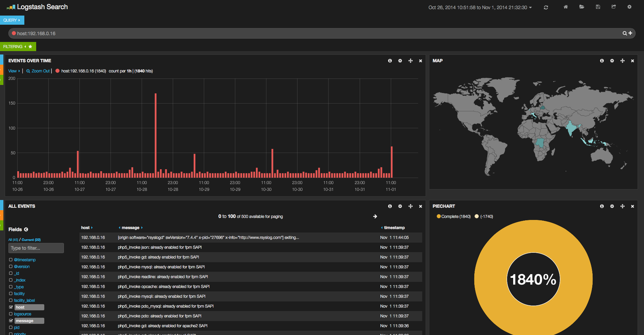Click the star icon next to FILTERING
Image resolution: width=644 pixels, height=335 pixels.
(30, 47)
